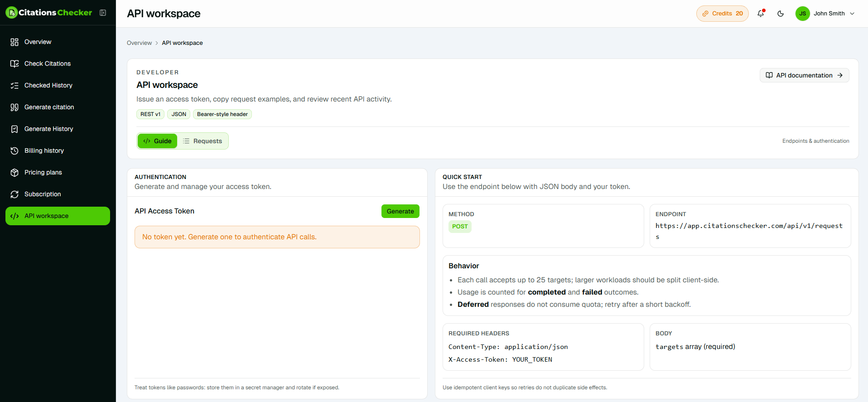Screen dimensions: 868x402
Task: Click the JS user avatar
Action: pyautogui.click(x=802, y=14)
